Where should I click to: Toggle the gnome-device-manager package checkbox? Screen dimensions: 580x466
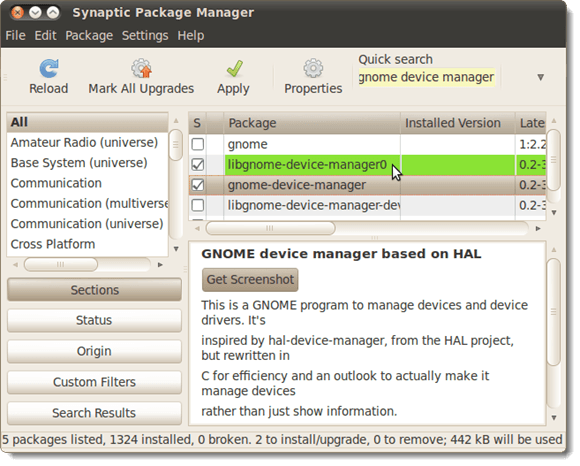pyautogui.click(x=198, y=185)
